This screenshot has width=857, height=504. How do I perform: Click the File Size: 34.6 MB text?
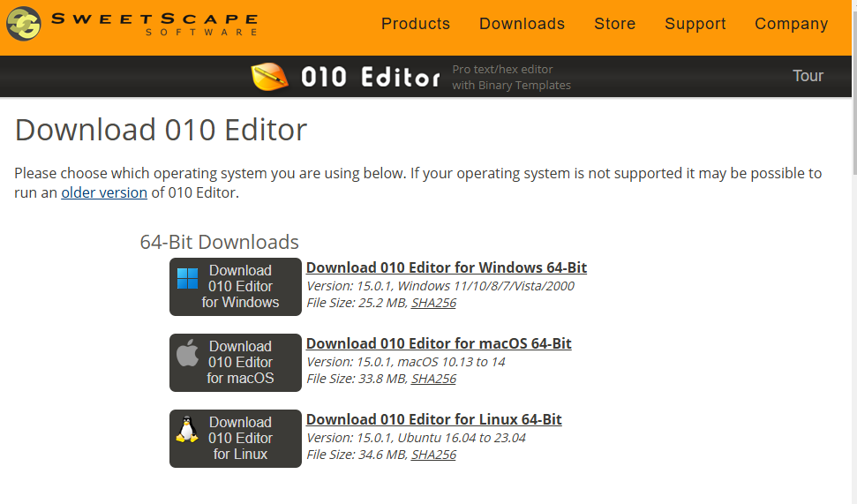click(x=357, y=455)
